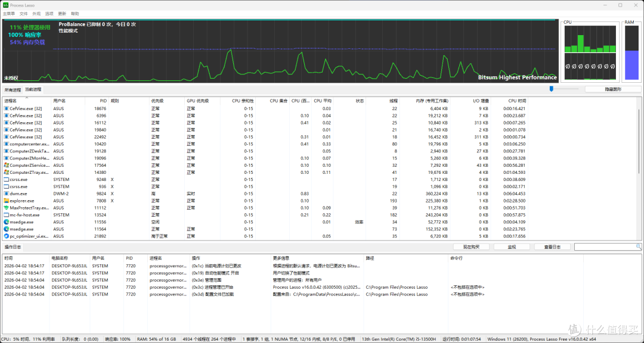Click the 监视 button

(512, 247)
